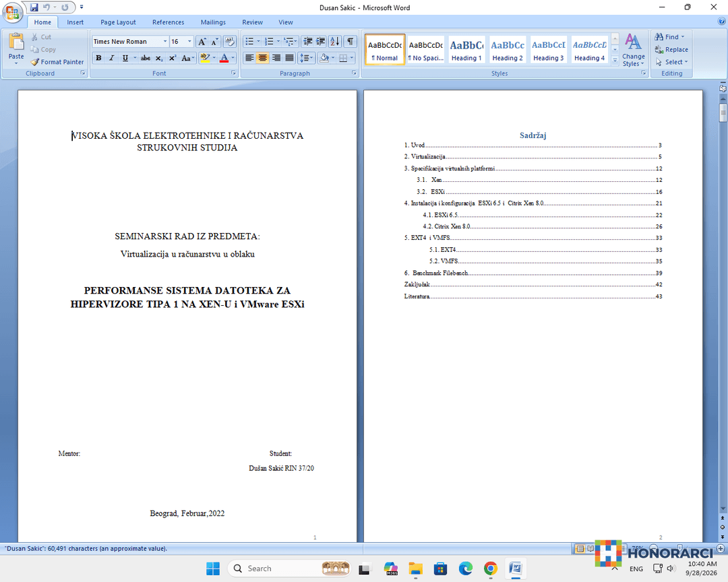Viewport: 728px width, 582px height.
Task: Open Microsoft Edge from the taskbar
Action: [466, 569]
